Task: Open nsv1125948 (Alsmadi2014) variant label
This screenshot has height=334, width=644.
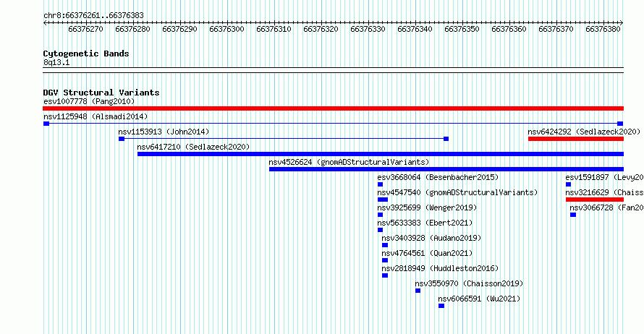Action: point(96,116)
